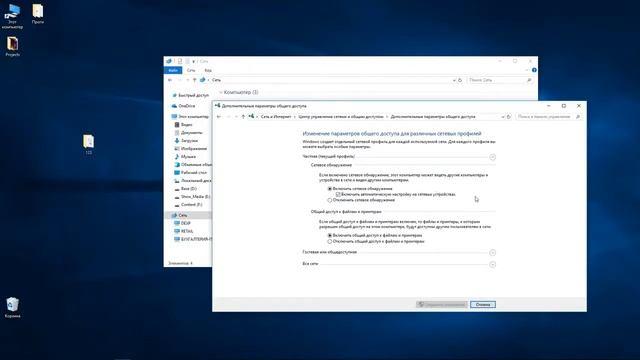Click the Отмена button
Screen dimensions: 640x360
pyautogui.click(x=483, y=304)
